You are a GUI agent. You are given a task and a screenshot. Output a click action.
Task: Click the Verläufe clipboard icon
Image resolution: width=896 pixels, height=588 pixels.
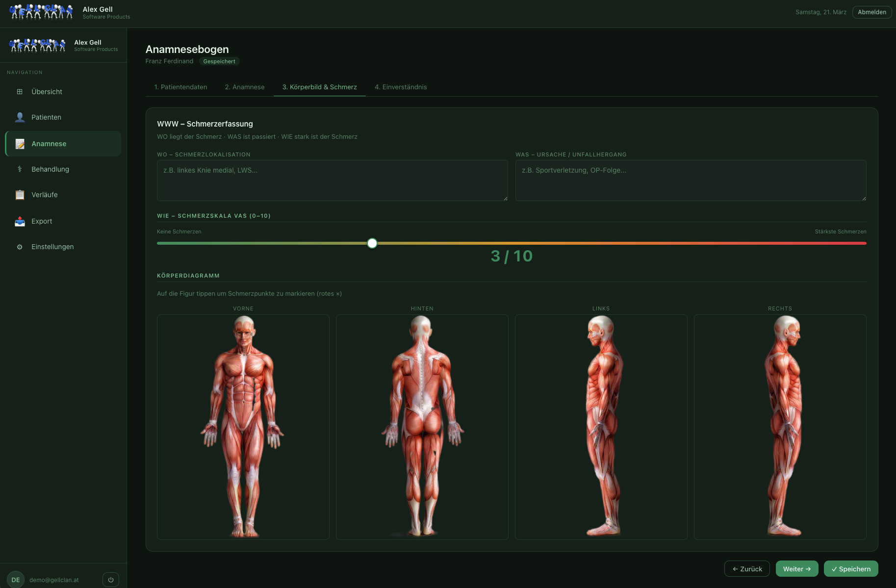pyautogui.click(x=20, y=195)
